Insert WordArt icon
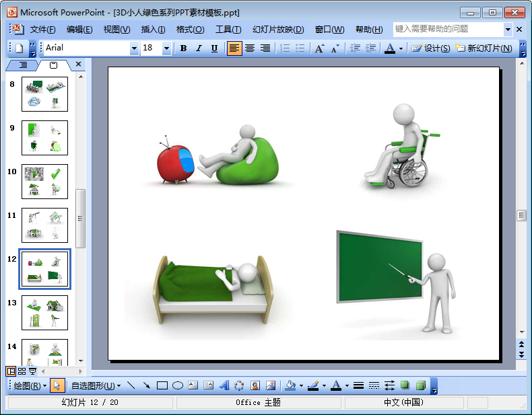 [x=224, y=386]
